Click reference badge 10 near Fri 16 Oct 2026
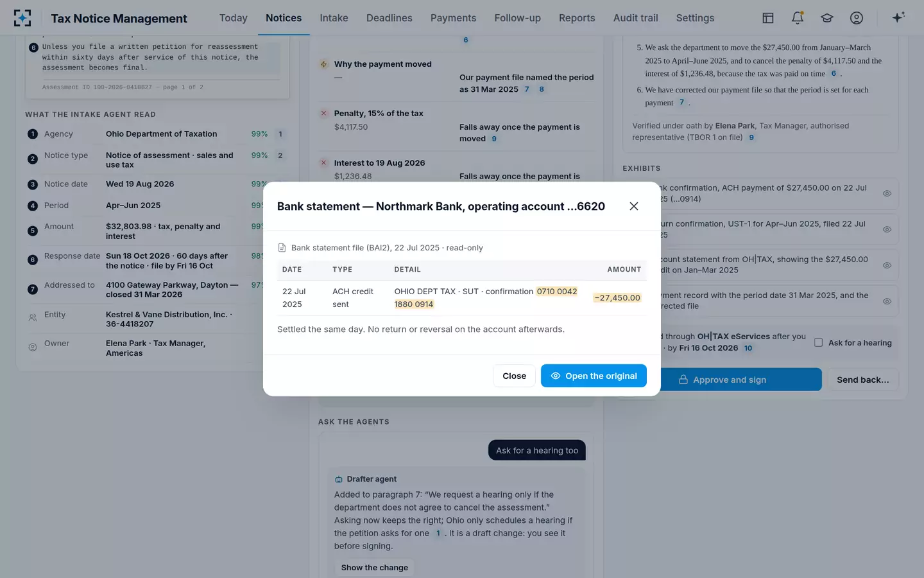 click(x=748, y=348)
